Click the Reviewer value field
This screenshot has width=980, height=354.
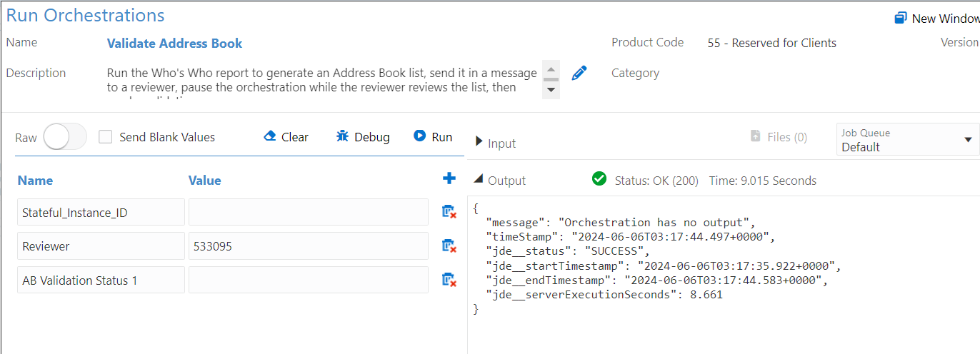tap(308, 246)
